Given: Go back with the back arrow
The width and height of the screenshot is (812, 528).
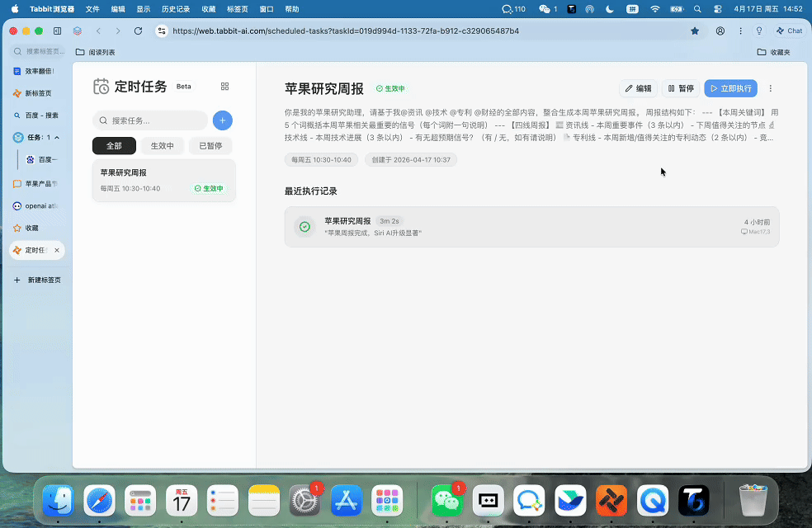Looking at the screenshot, I should point(98,31).
